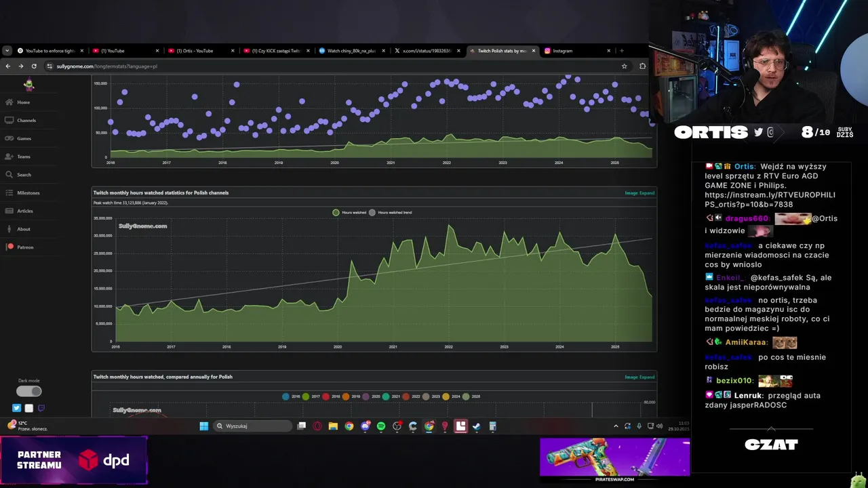
Task: Open the Home icon in sidebar
Action: coord(9,102)
